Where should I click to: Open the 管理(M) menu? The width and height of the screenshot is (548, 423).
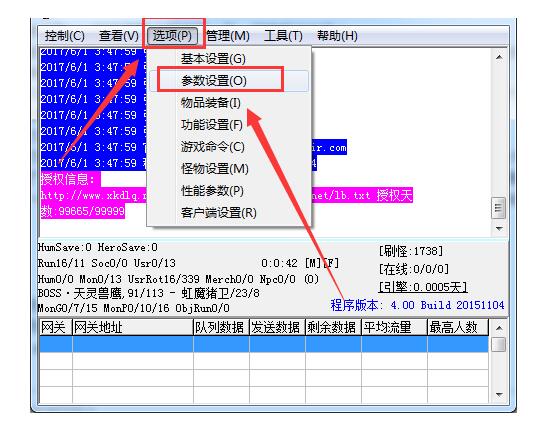228,36
